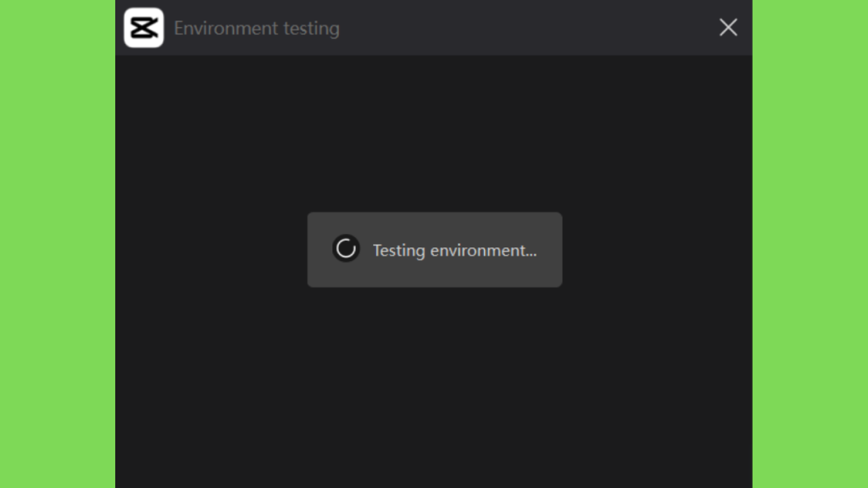Click the dark area above the status box

tap(435, 133)
